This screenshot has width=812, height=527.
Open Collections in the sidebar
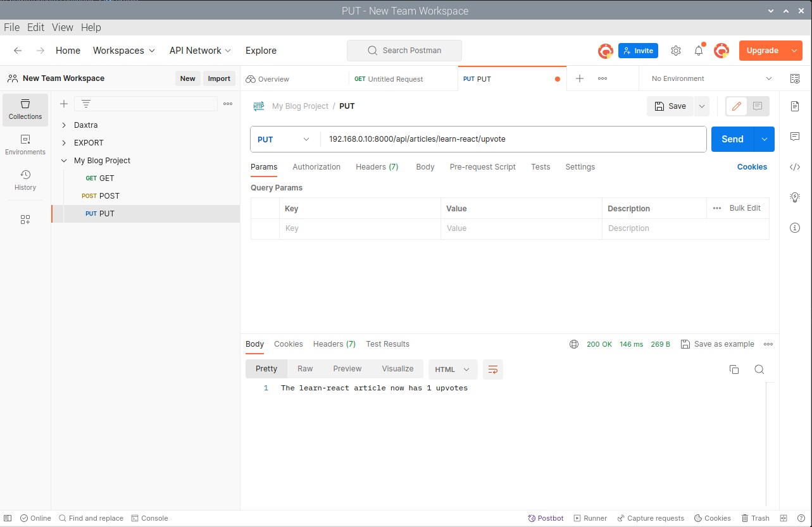coord(25,109)
